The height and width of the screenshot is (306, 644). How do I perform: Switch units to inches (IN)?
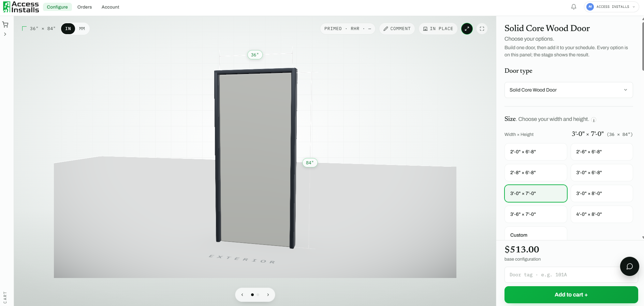tap(68, 29)
